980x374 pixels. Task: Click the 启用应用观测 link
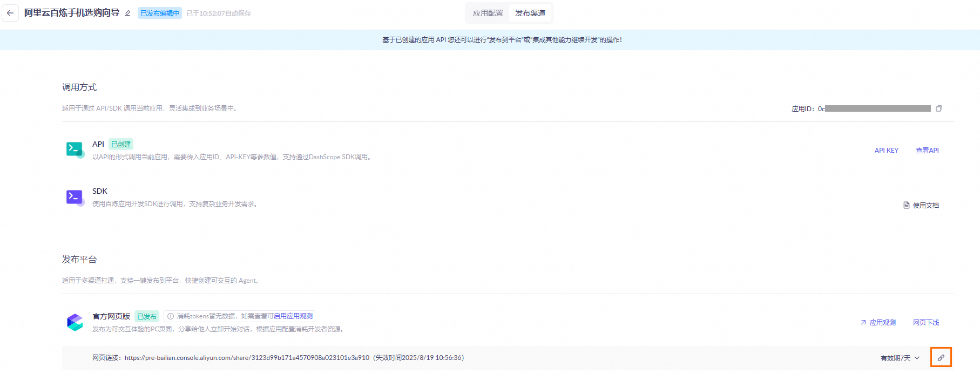[x=293, y=316]
